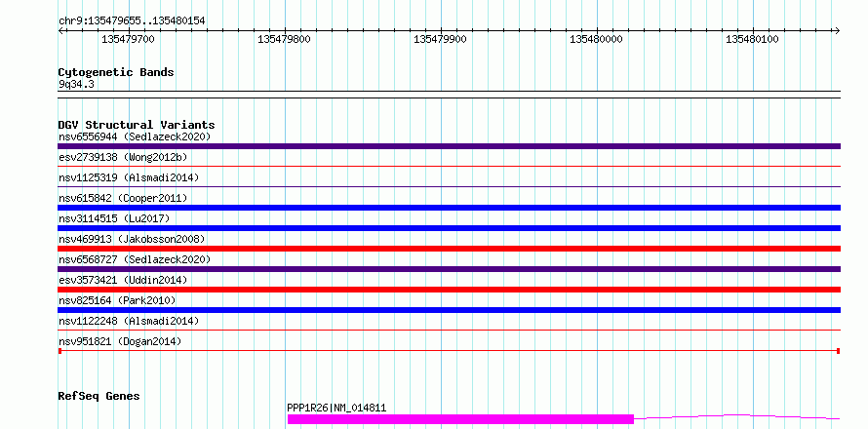Click ruler position 135479700
This screenshot has width=868, height=429.
tap(129, 39)
